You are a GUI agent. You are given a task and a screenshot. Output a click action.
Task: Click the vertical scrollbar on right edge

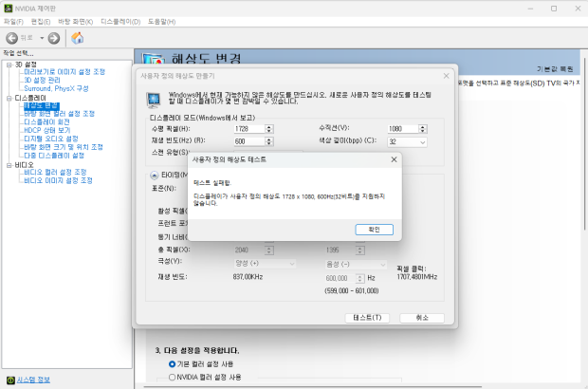(584, 142)
